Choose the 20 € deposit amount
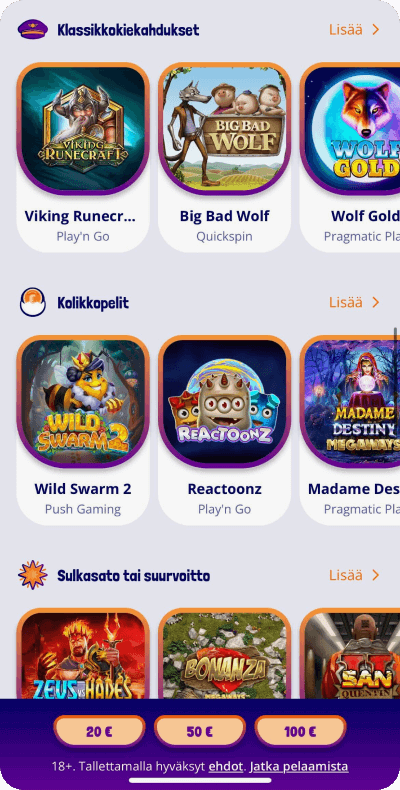Screen dimensions: 400x790 pos(99,732)
